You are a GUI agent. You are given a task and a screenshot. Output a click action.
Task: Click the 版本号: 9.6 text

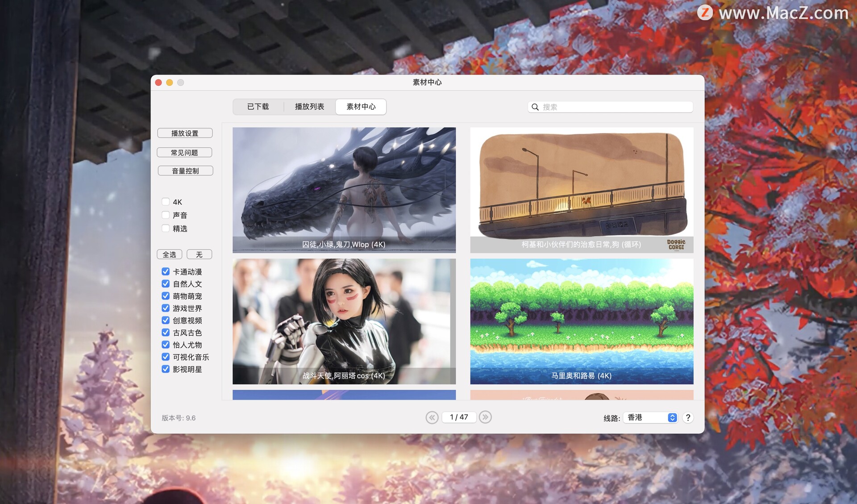(179, 418)
